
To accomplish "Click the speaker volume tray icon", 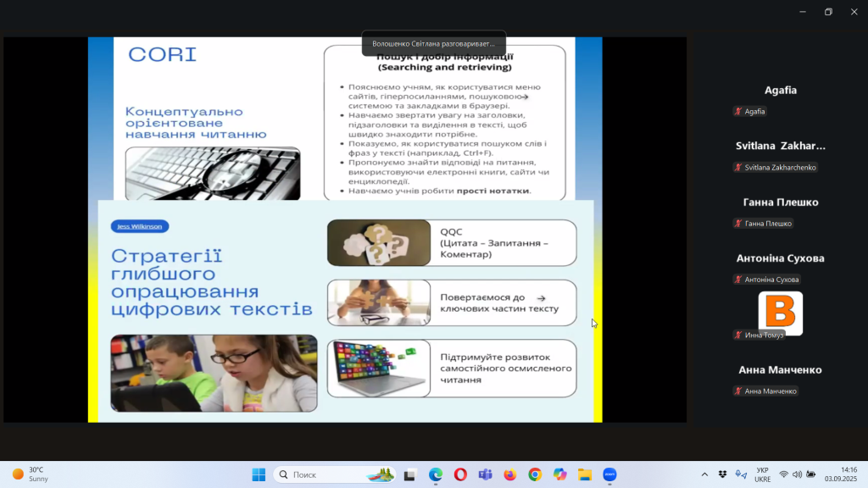I will (x=798, y=474).
